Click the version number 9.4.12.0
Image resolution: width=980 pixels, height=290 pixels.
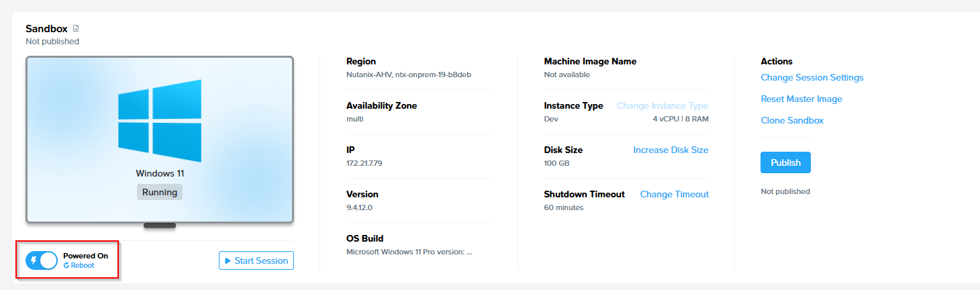359,207
